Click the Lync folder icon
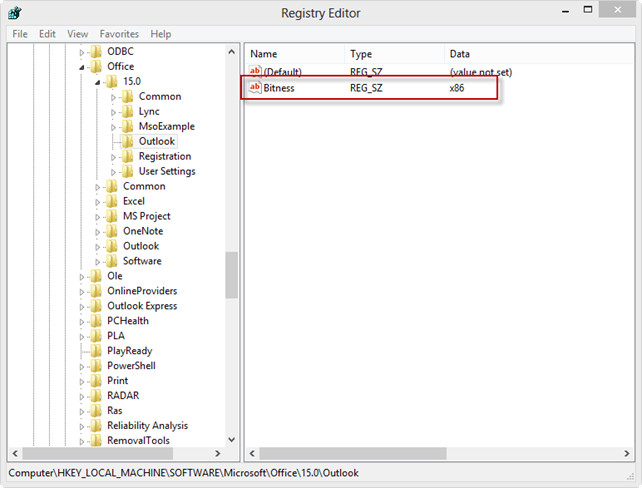The height and width of the screenshot is (488, 642). point(128,111)
